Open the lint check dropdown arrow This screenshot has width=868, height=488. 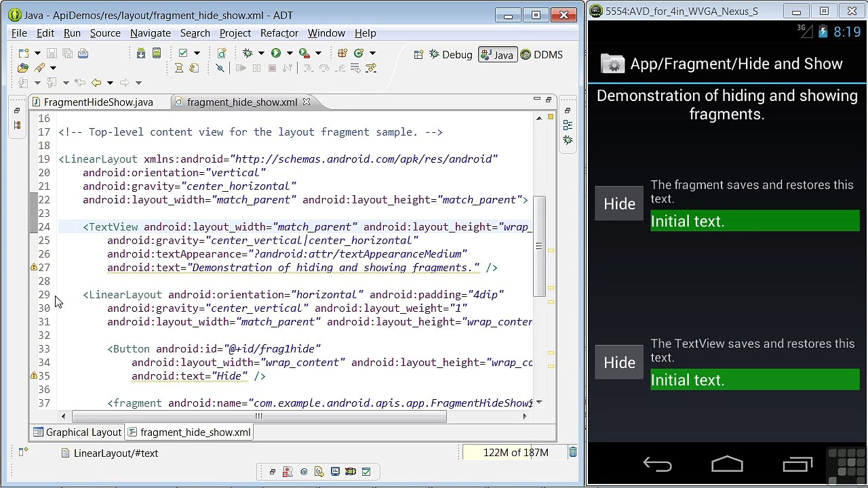tap(197, 54)
